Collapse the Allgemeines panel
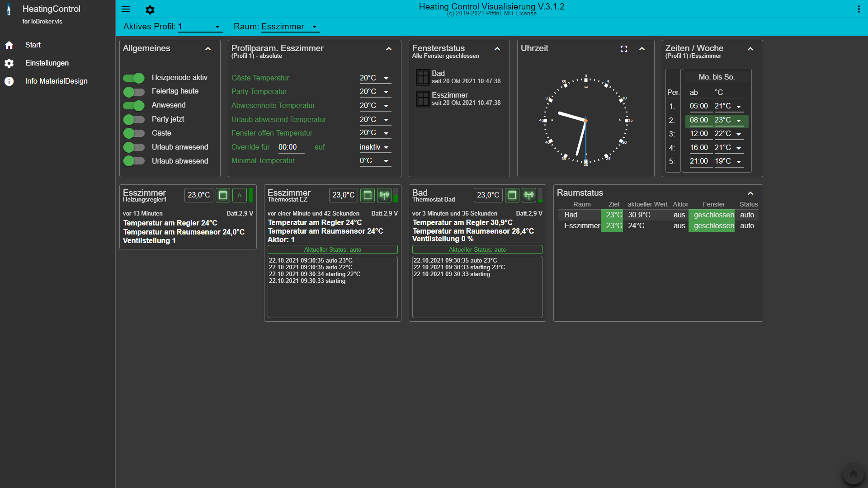The width and height of the screenshot is (868, 488). 208,49
